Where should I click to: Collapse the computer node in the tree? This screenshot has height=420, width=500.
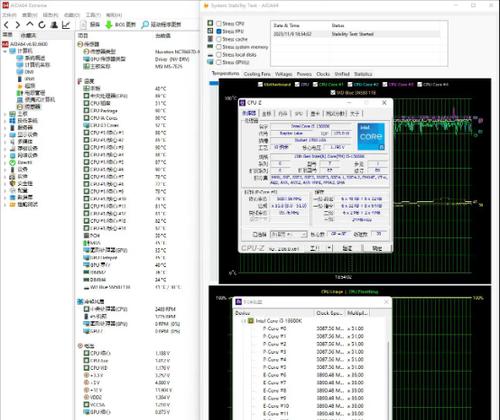[5, 51]
